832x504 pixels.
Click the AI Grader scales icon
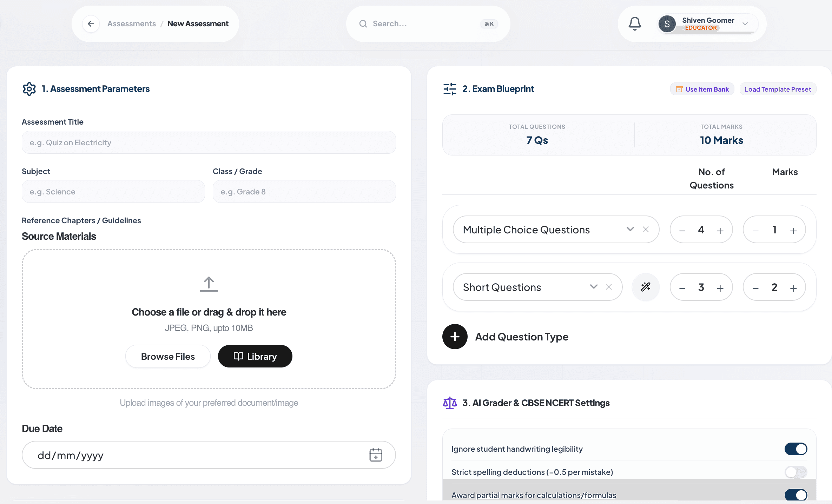click(x=450, y=403)
